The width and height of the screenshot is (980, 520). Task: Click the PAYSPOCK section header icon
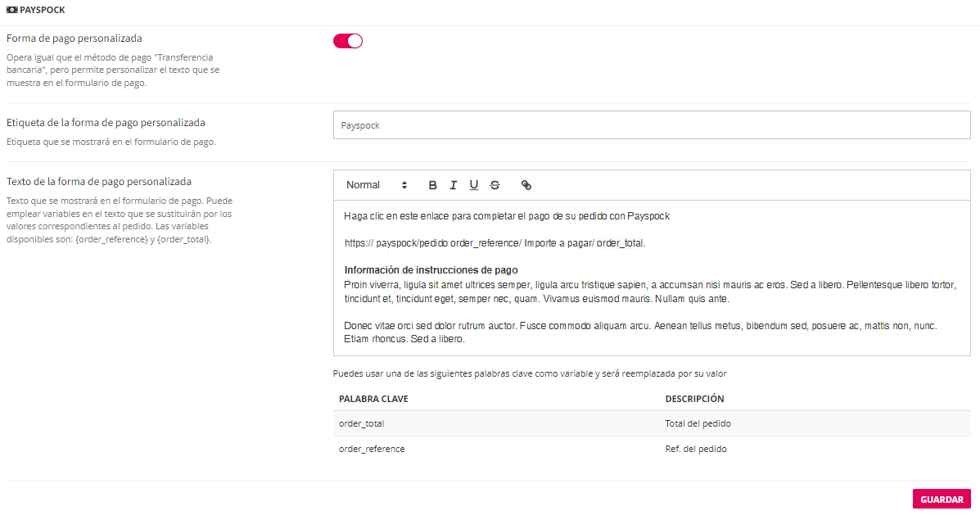pyautogui.click(x=11, y=11)
